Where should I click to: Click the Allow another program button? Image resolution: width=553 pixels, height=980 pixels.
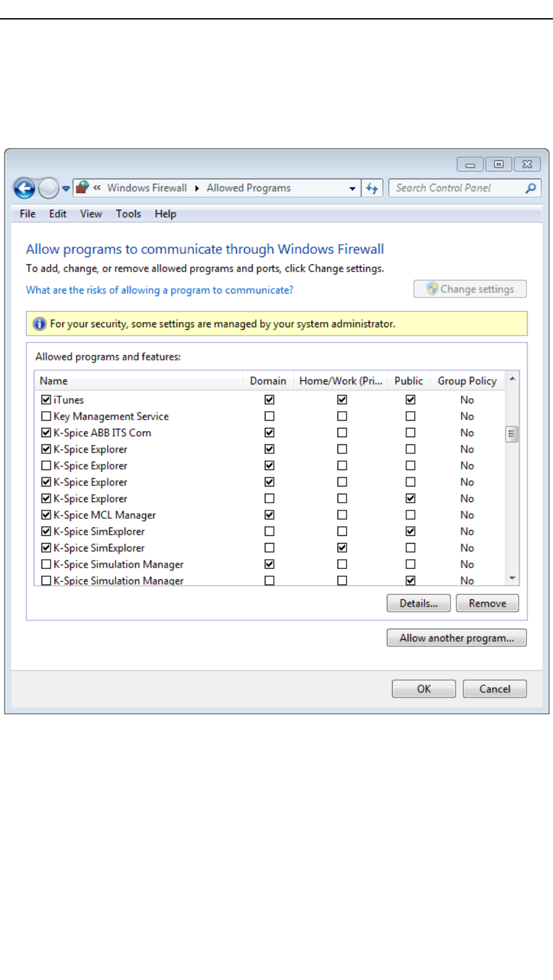point(456,638)
